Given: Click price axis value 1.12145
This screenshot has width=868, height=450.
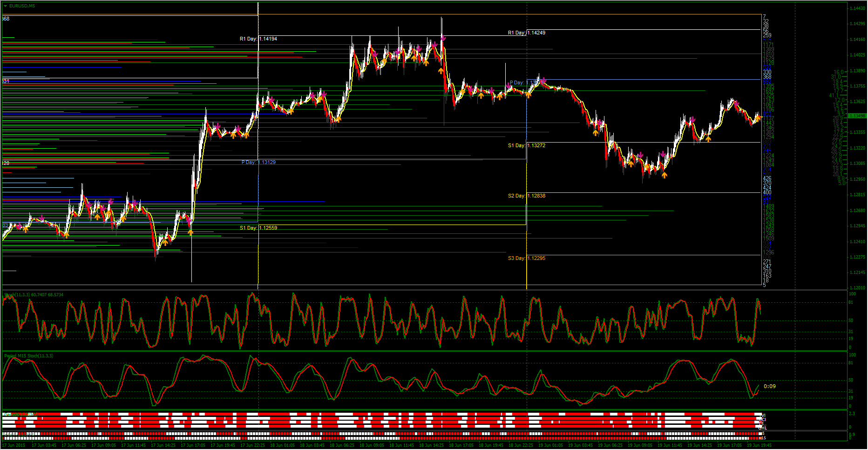Looking at the screenshot, I should (858, 273).
